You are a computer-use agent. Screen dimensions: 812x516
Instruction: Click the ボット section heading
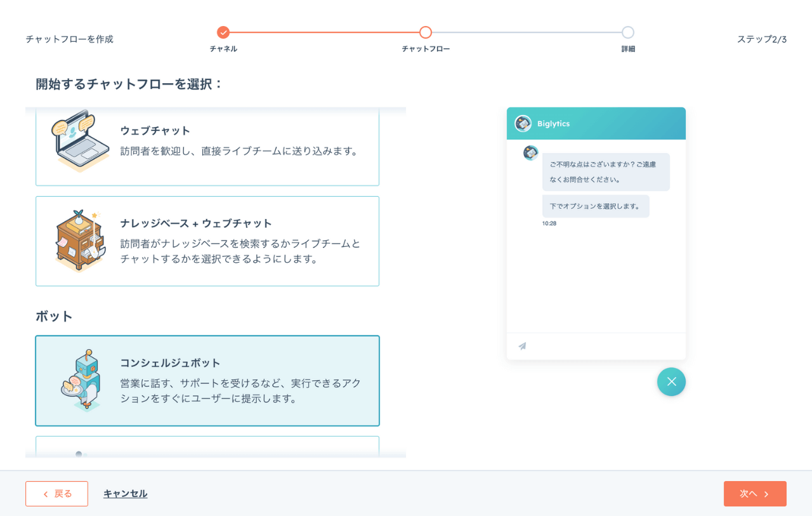54,316
